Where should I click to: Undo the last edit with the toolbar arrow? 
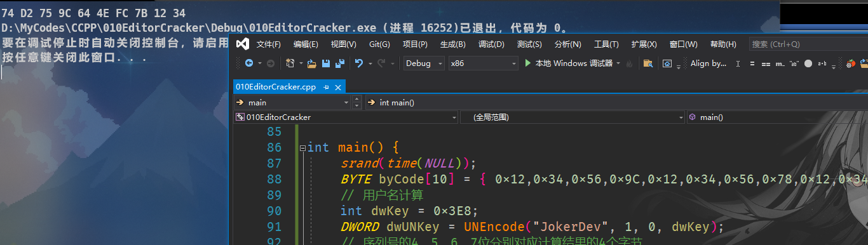click(358, 63)
